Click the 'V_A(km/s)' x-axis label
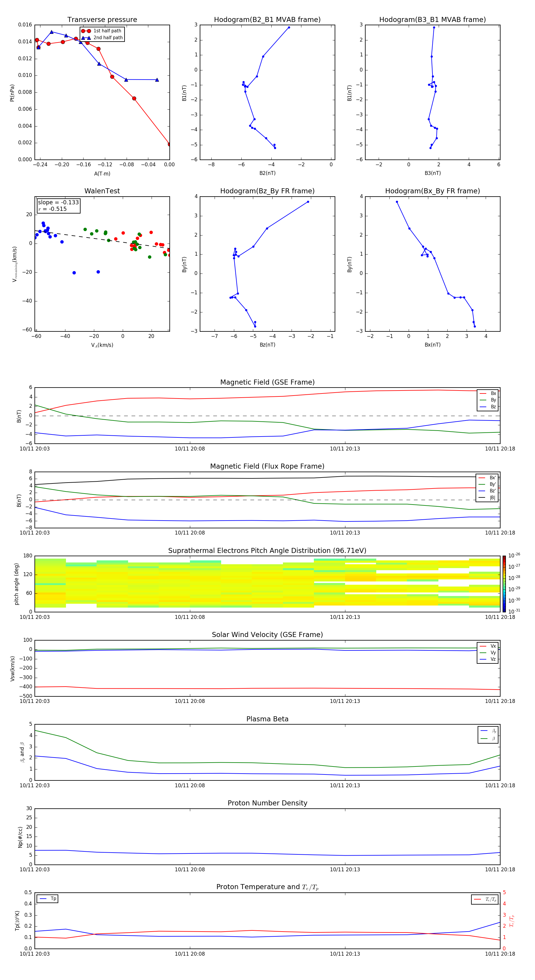This screenshot has width=535, height=980. coord(102,345)
